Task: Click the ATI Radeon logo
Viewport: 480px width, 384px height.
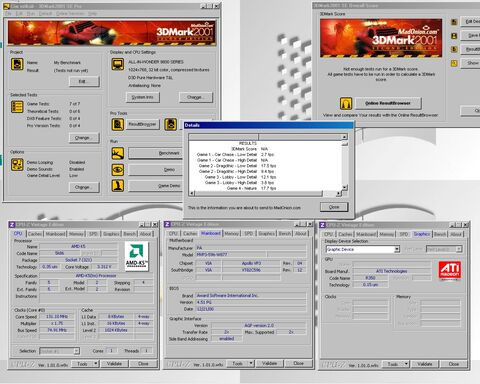Action: 450,270
